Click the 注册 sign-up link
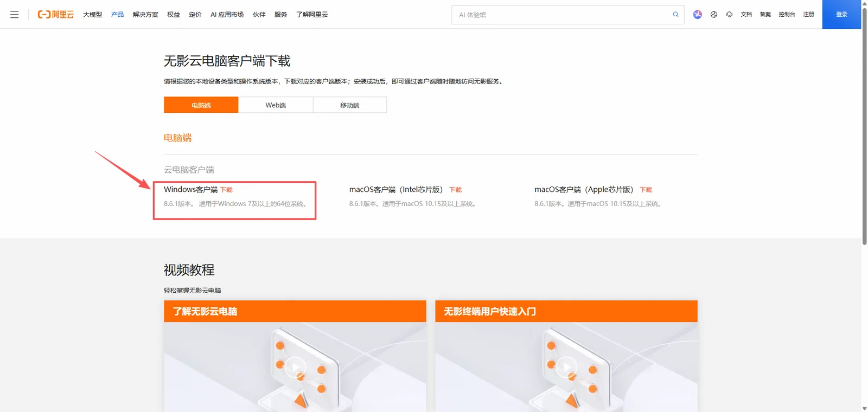 [x=809, y=15]
